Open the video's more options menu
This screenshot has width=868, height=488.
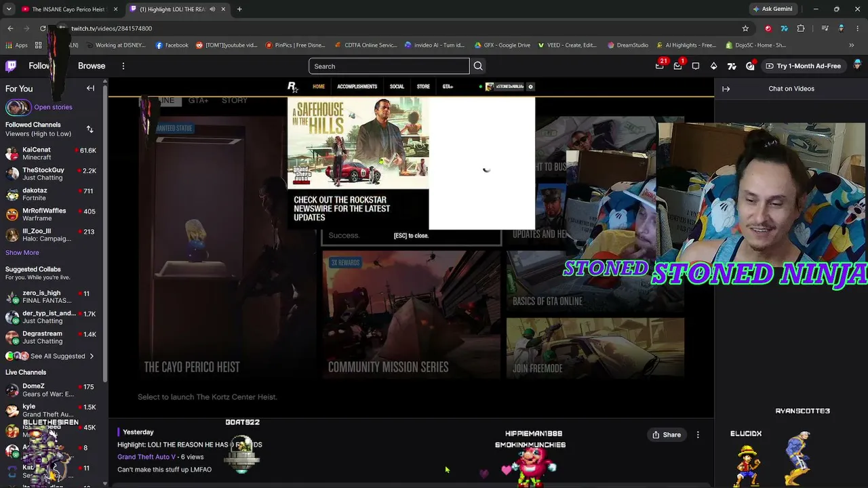pyautogui.click(x=698, y=434)
